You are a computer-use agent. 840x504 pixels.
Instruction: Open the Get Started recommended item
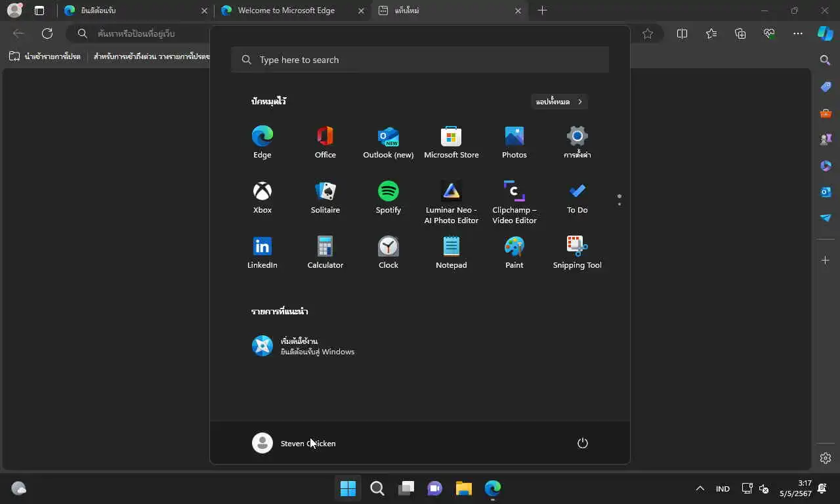pos(303,346)
